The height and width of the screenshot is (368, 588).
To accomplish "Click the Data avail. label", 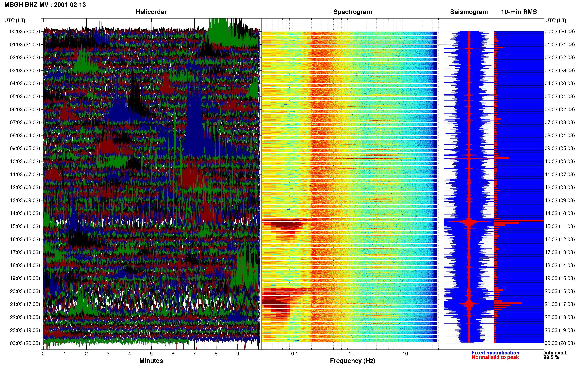I will 555,353.
